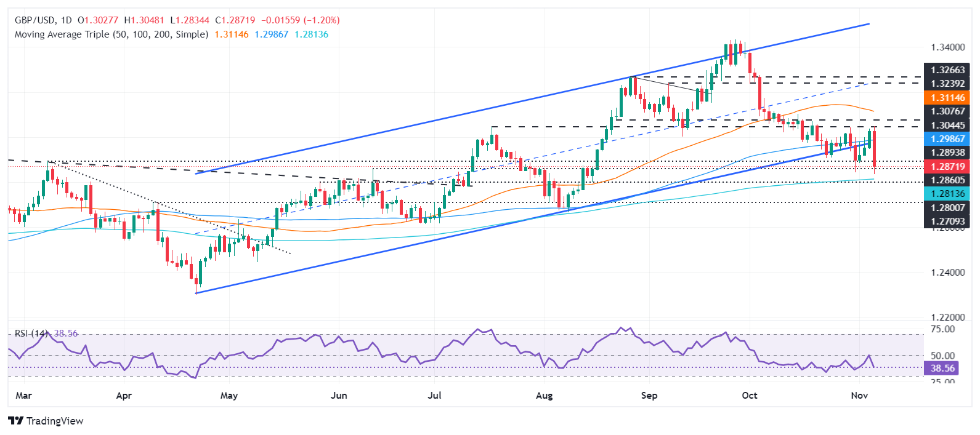Click the red 1.28719 current price tag
This screenshot has width=980, height=435.
947,166
